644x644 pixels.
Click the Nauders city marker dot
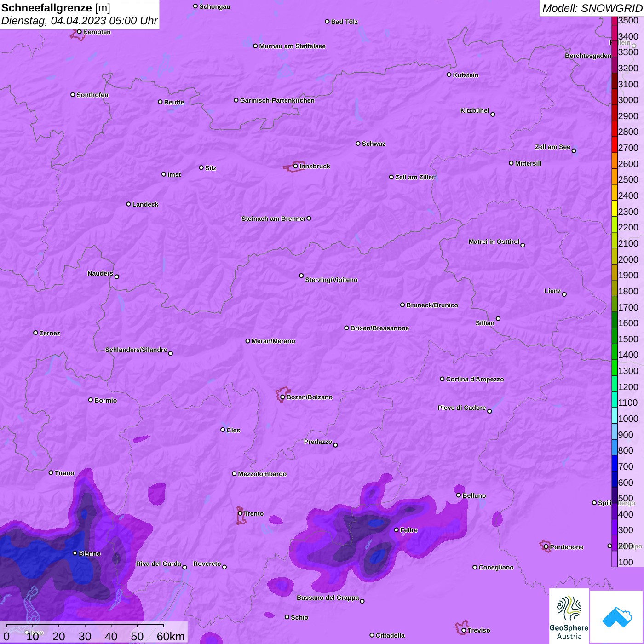pos(117,276)
